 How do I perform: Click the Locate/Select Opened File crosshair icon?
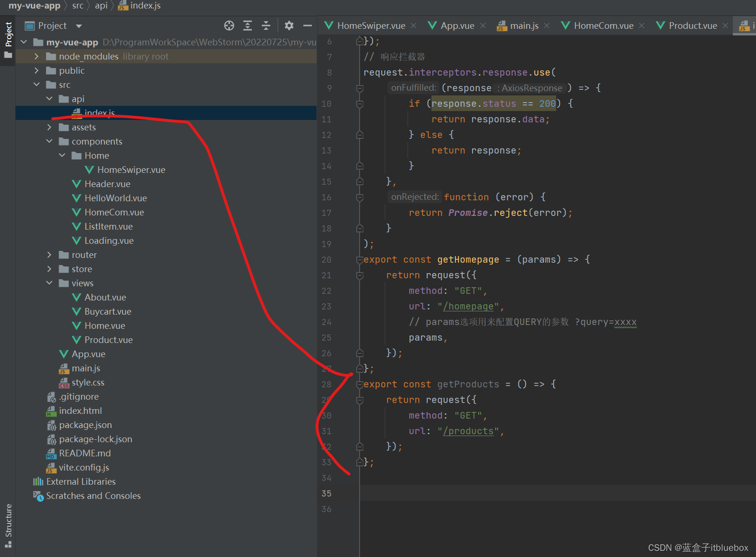[229, 26]
